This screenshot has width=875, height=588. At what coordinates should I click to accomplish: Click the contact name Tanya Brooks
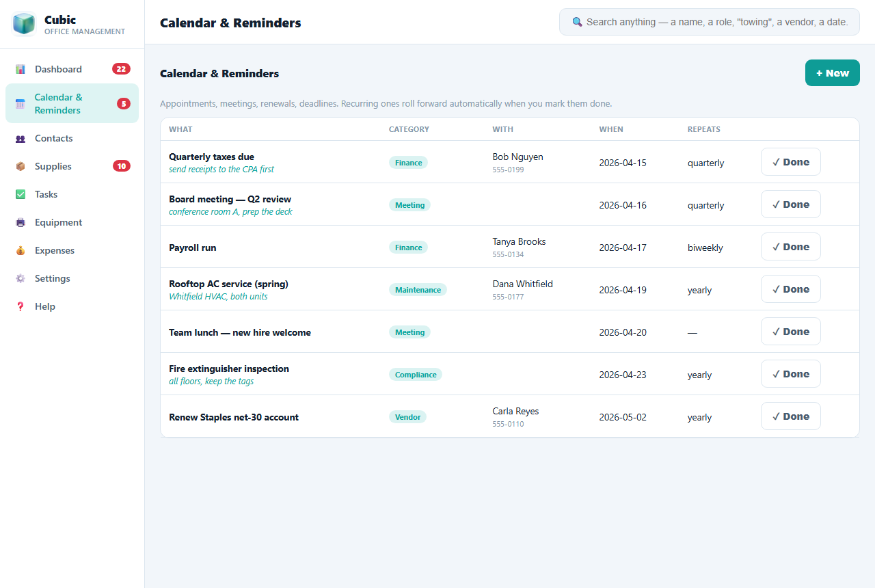519,241
